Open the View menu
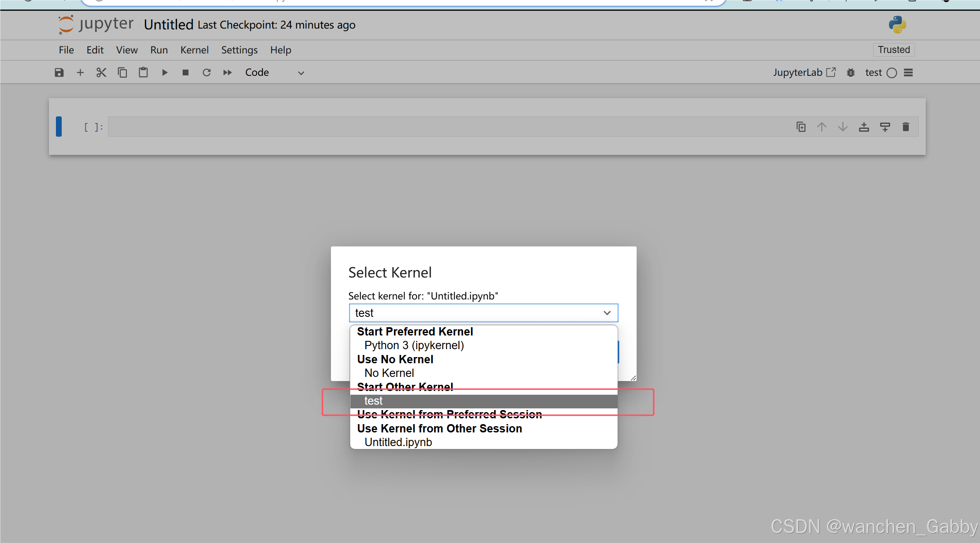The height and width of the screenshot is (543, 980). 127,50
